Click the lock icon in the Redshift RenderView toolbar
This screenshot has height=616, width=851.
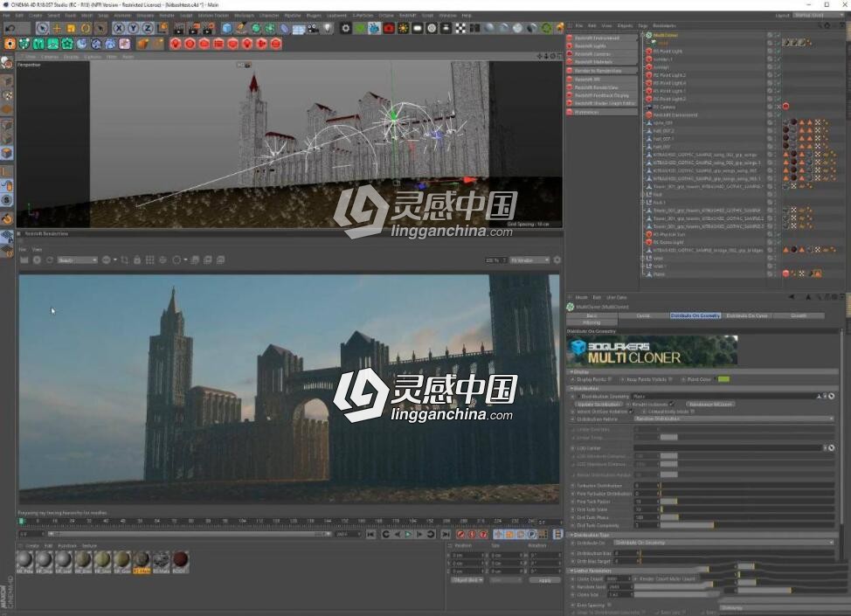click(137, 260)
